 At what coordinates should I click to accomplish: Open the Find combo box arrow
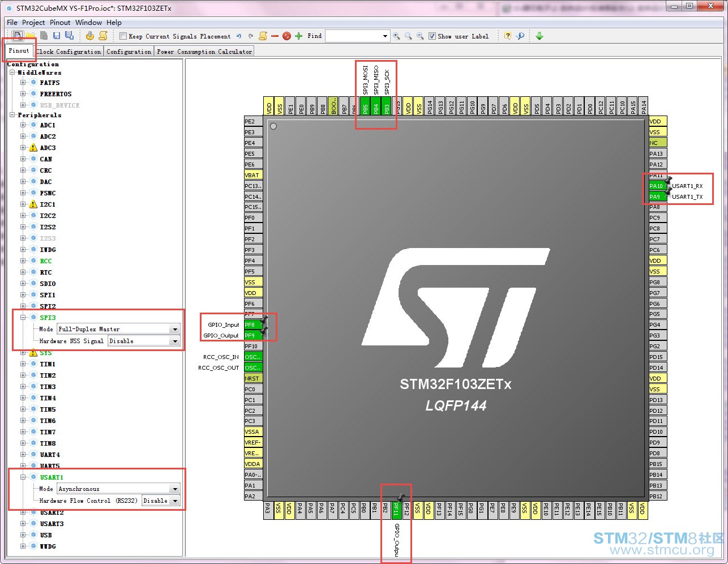(385, 36)
